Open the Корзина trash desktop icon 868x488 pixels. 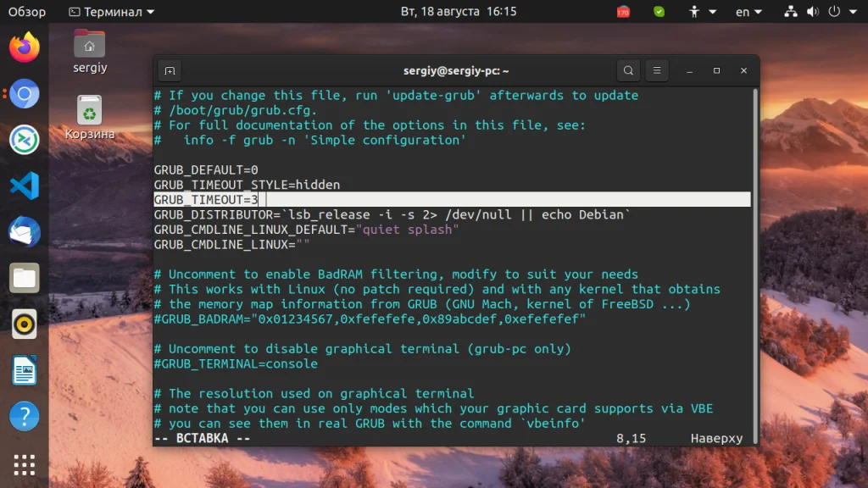(x=90, y=117)
